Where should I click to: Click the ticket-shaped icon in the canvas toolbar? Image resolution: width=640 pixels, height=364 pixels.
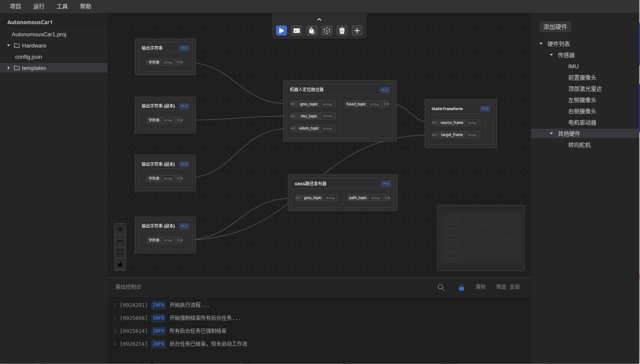click(x=296, y=31)
